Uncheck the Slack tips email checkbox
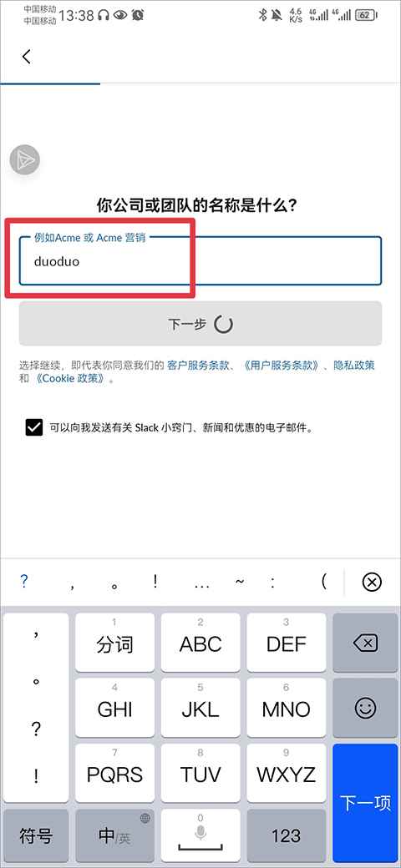 (33, 427)
